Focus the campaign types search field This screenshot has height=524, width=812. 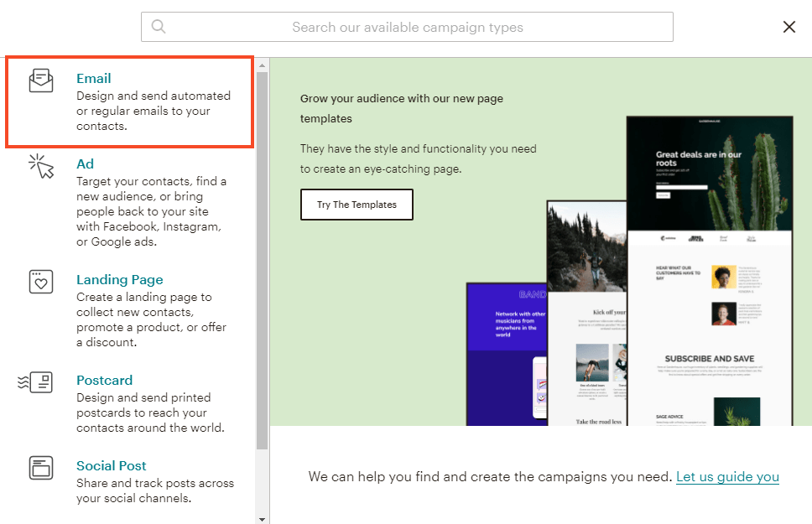point(407,27)
